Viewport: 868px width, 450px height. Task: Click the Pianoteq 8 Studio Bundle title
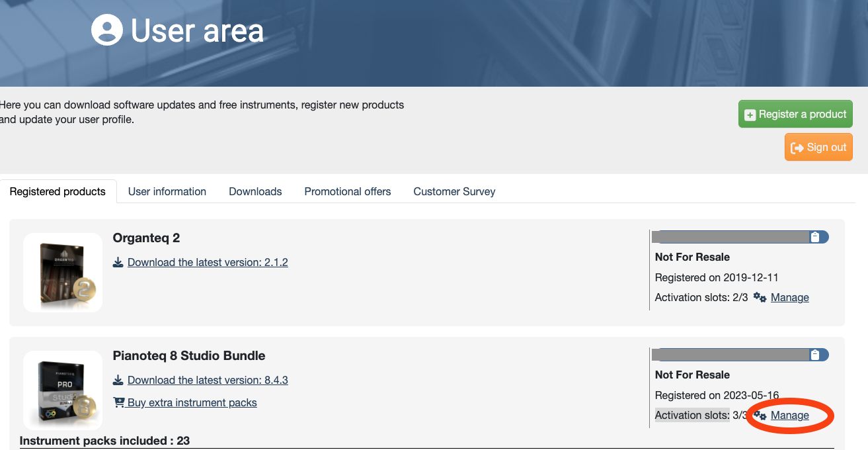tap(189, 356)
